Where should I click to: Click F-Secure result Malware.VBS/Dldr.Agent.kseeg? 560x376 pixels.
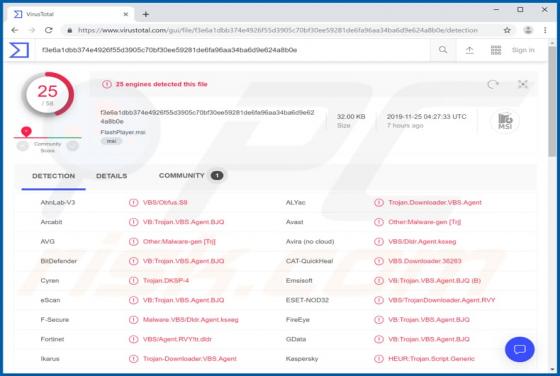click(190, 320)
